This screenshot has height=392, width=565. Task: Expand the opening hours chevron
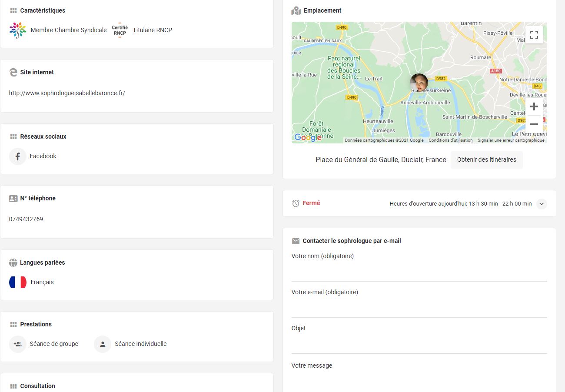click(x=541, y=204)
